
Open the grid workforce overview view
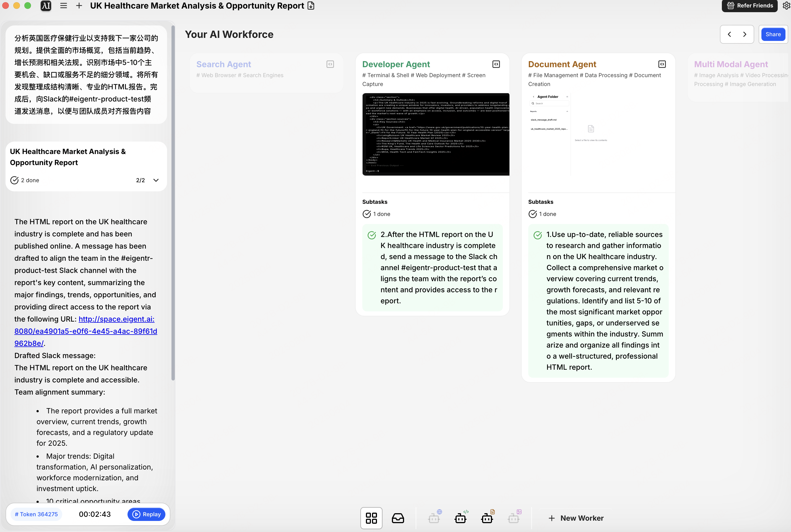coord(371,518)
